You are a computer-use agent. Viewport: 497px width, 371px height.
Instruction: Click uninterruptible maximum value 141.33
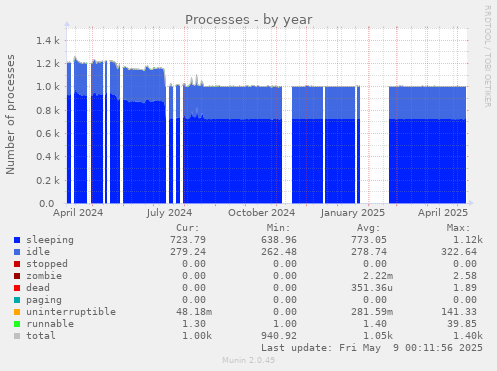tap(459, 312)
